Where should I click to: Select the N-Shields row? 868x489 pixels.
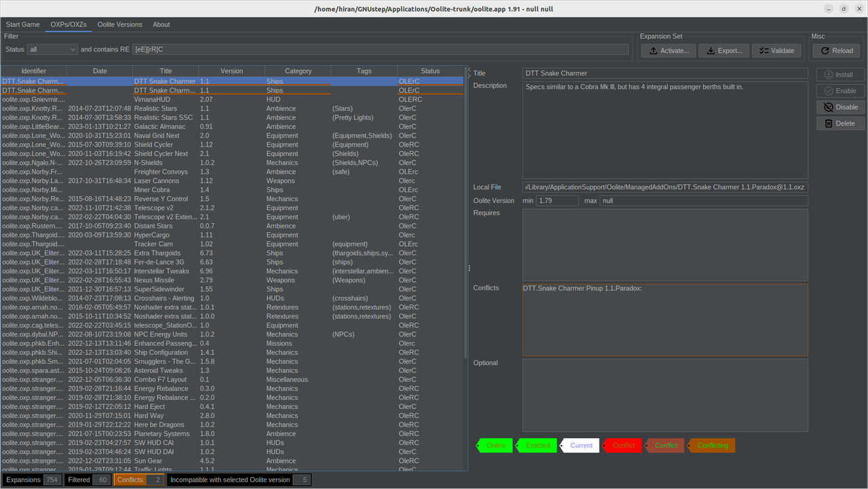(232, 163)
